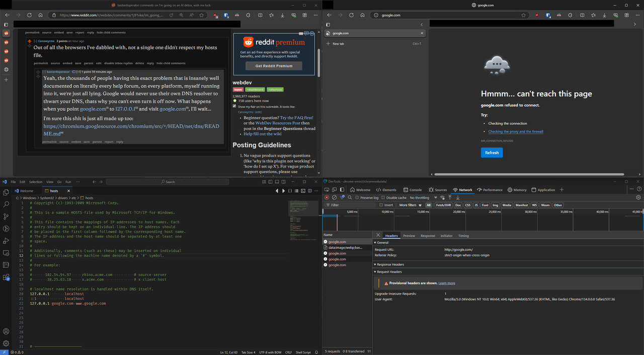Uncheck Show my flair on this subreddit
Image resolution: width=644 pixels, height=355 pixels.
point(234,106)
